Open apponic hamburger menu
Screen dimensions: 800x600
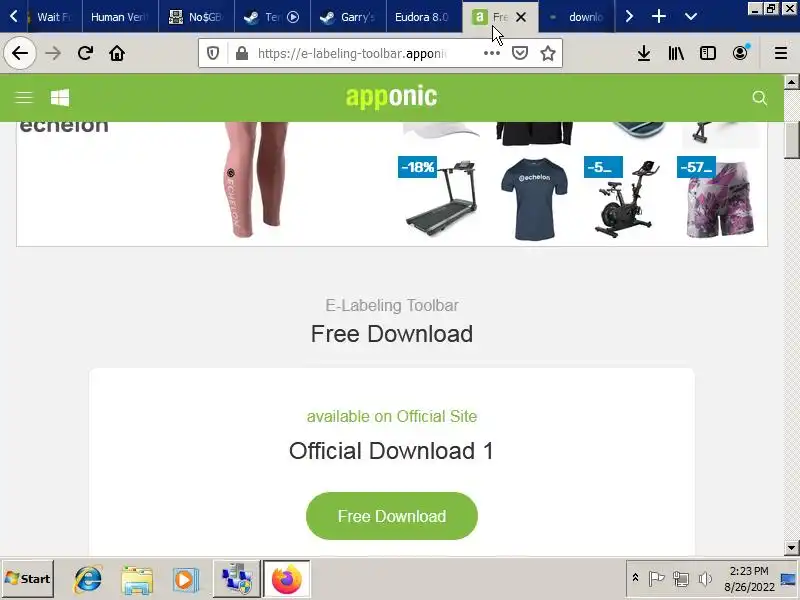[x=23, y=97]
